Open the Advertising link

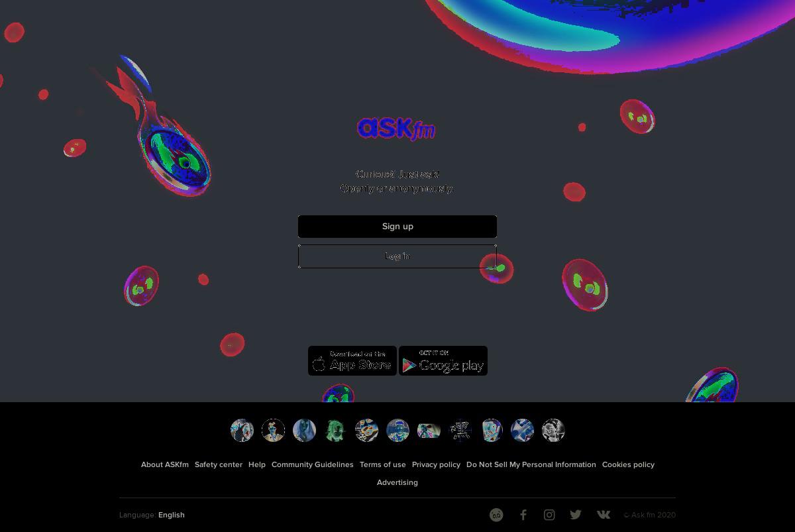coord(397,482)
